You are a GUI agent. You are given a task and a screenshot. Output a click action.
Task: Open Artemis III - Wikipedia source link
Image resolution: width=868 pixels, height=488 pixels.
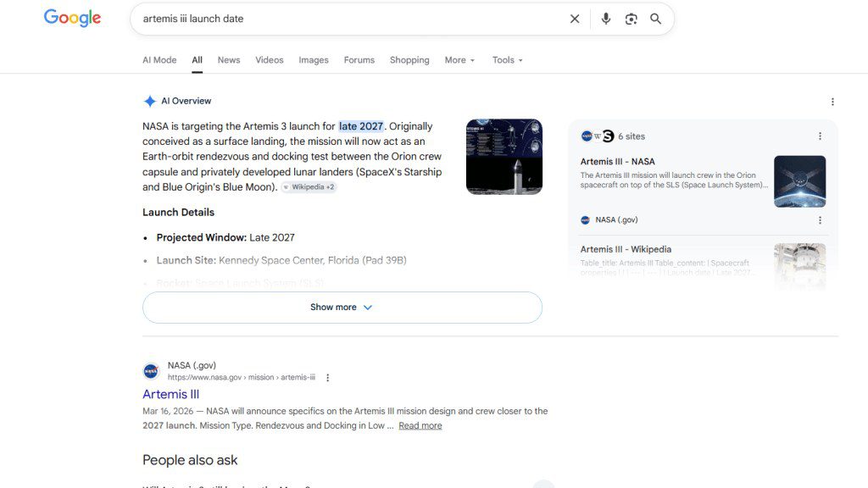coord(626,250)
